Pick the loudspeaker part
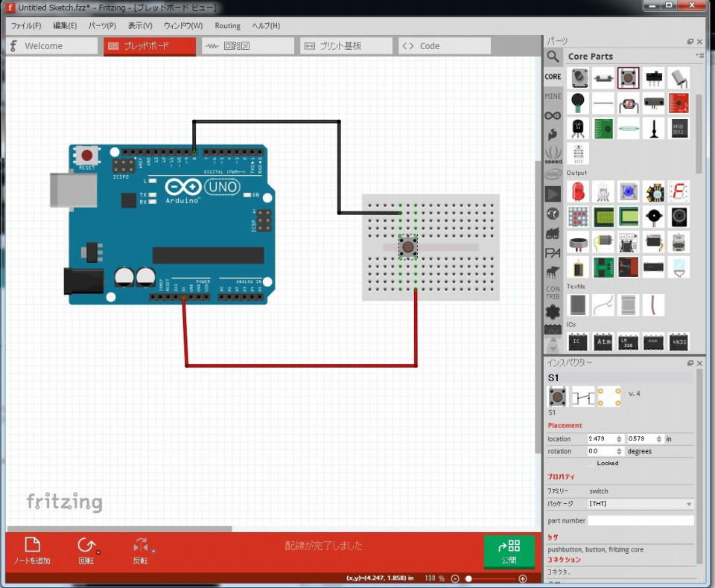 (x=679, y=217)
